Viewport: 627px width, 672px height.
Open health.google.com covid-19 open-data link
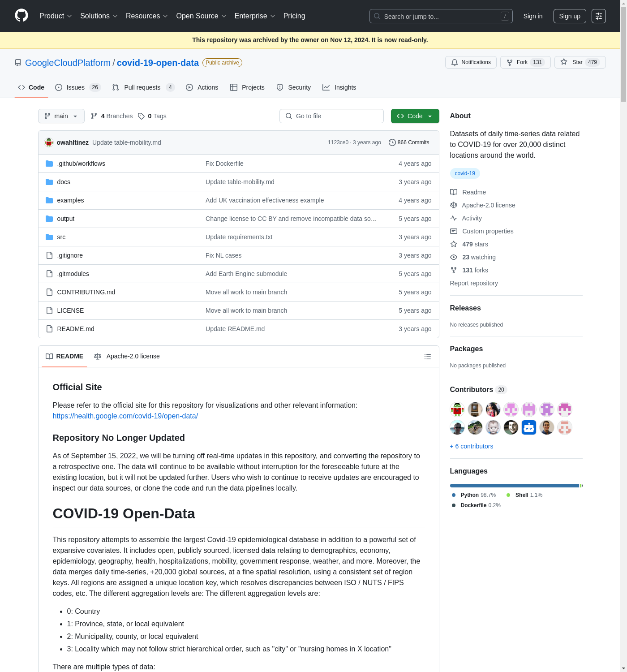(x=125, y=416)
